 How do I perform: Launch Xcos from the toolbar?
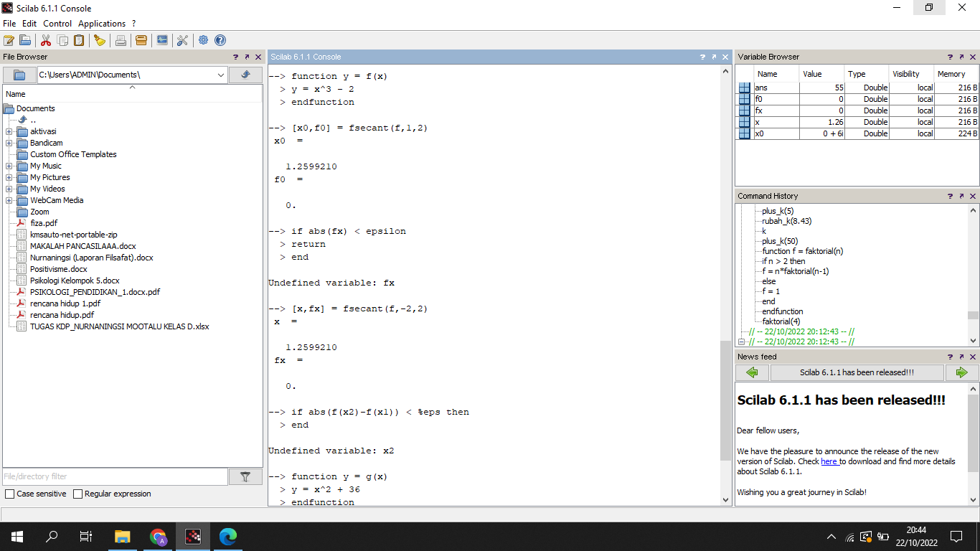tap(162, 40)
